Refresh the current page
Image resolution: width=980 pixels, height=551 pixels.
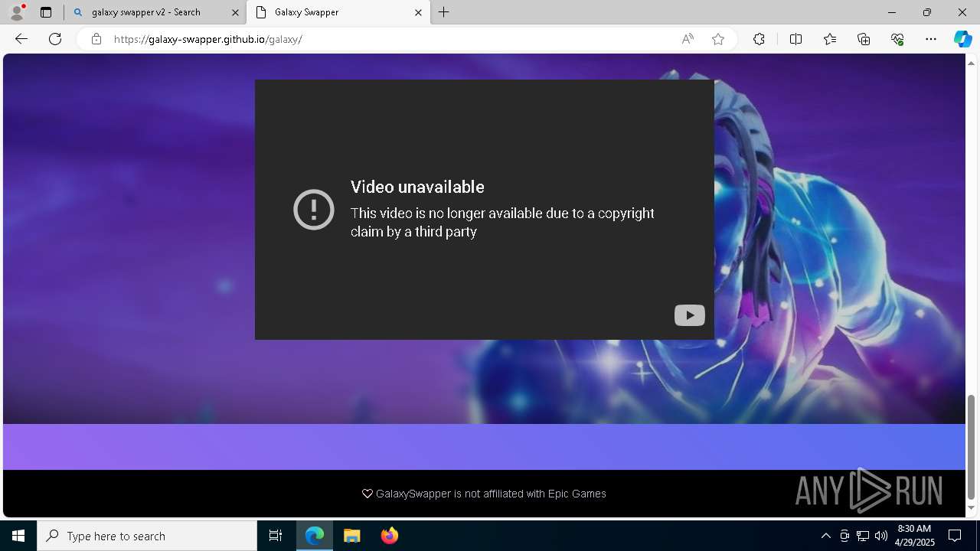(55, 39)
